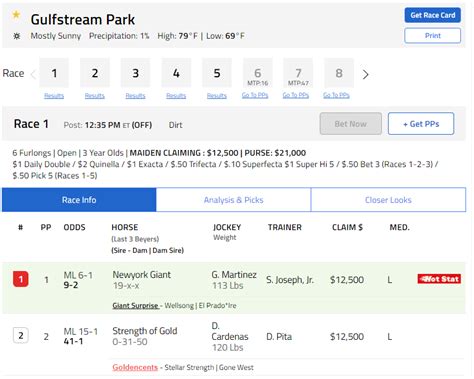474x379 pixels.
Task: Select race 8 tile
Action: [339, 73]
